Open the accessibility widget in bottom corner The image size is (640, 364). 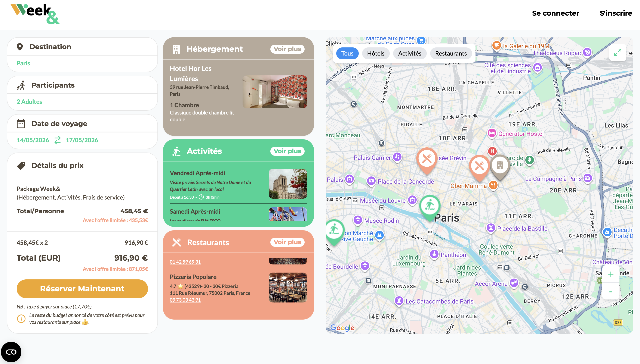pyautogui.click(x=11, y=352)
